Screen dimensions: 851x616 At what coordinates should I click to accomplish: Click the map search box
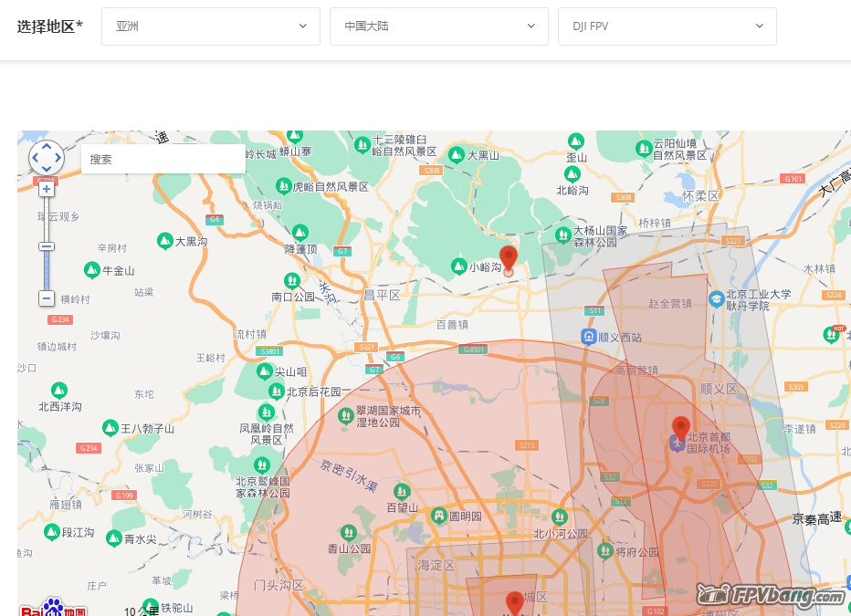163,159
